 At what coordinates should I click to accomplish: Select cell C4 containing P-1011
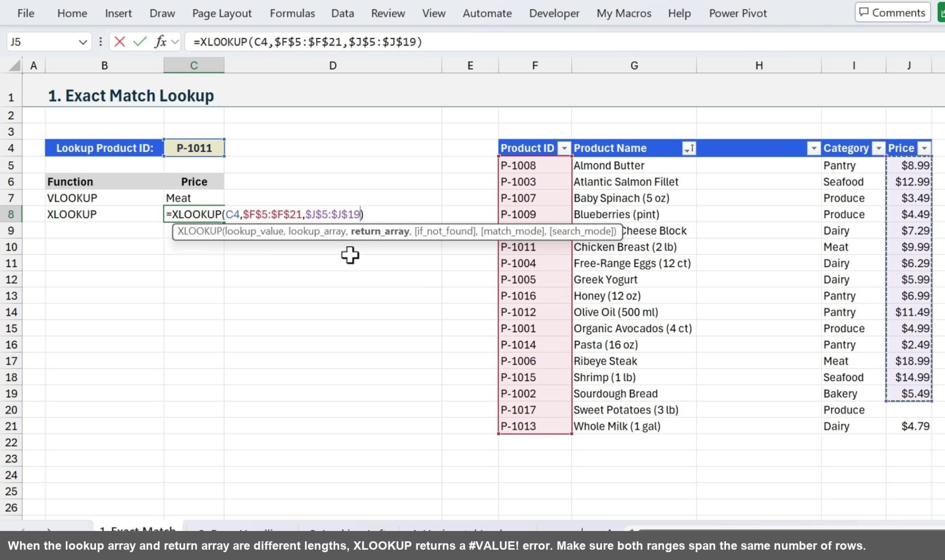click(194, 148)
